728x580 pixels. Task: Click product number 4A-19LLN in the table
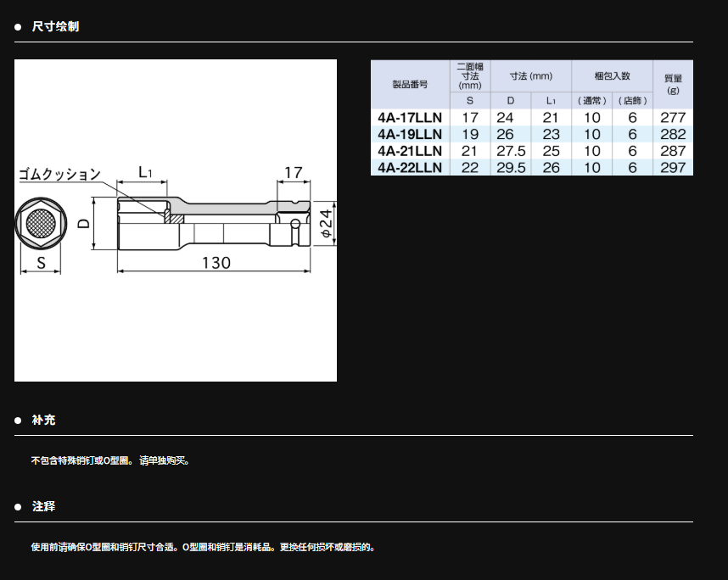coord(410,134)
